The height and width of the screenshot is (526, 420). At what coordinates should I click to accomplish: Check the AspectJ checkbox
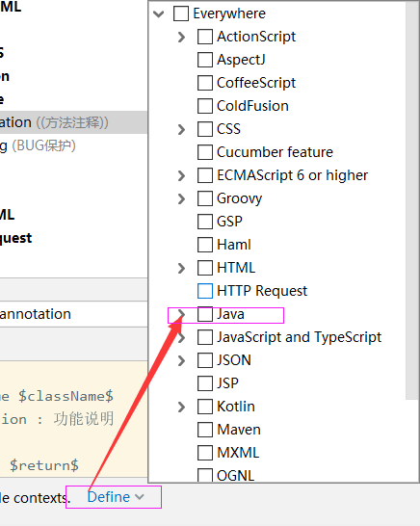click(x=205, y=60)
